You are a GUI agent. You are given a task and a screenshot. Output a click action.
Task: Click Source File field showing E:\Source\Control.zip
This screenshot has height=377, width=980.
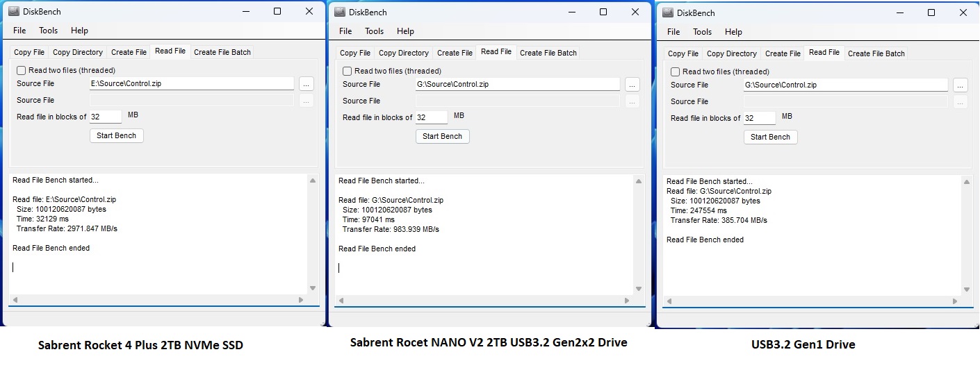192,83
